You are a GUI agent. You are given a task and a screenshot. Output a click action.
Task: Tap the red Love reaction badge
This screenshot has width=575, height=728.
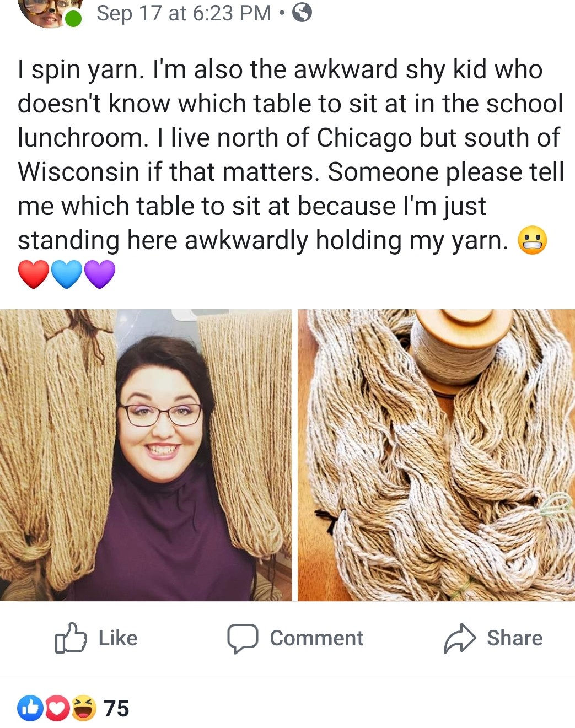(x=57, y=708)
